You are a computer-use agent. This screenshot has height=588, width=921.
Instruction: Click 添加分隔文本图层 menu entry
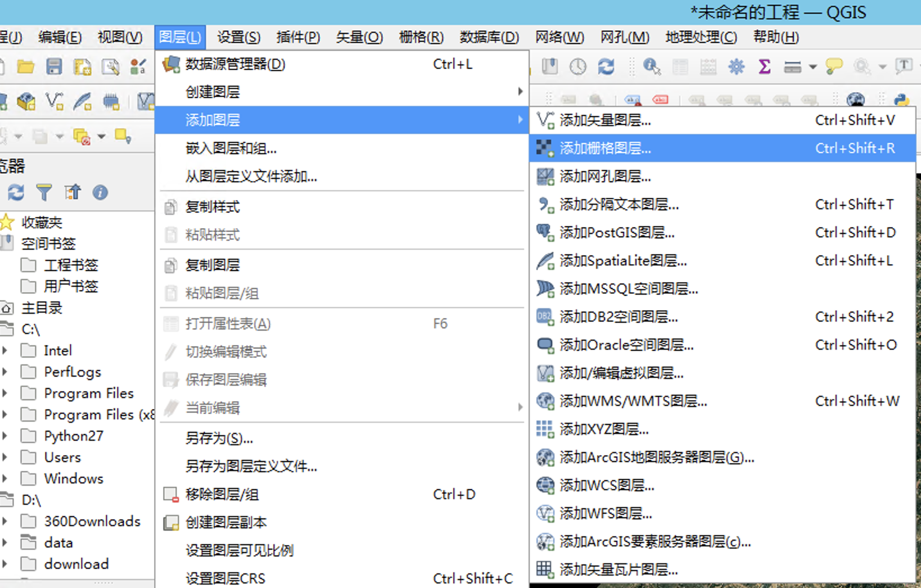pyautogui.click(x=619, y=205)
